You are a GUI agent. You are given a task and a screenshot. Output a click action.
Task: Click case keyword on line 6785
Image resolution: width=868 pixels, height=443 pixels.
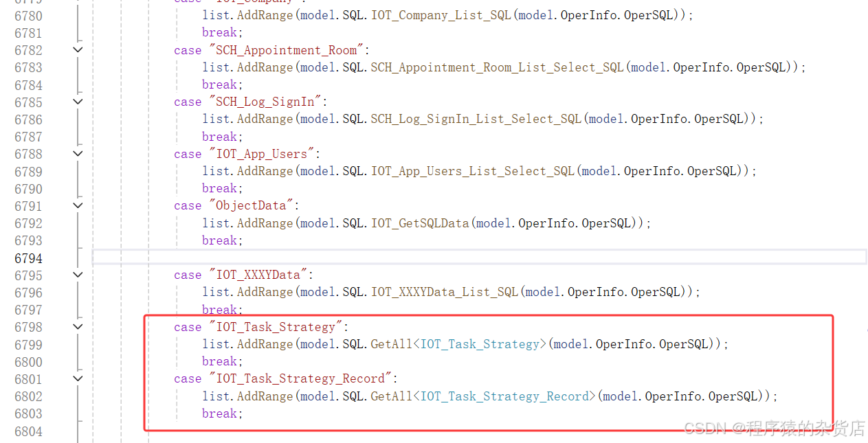pos(188,102)
